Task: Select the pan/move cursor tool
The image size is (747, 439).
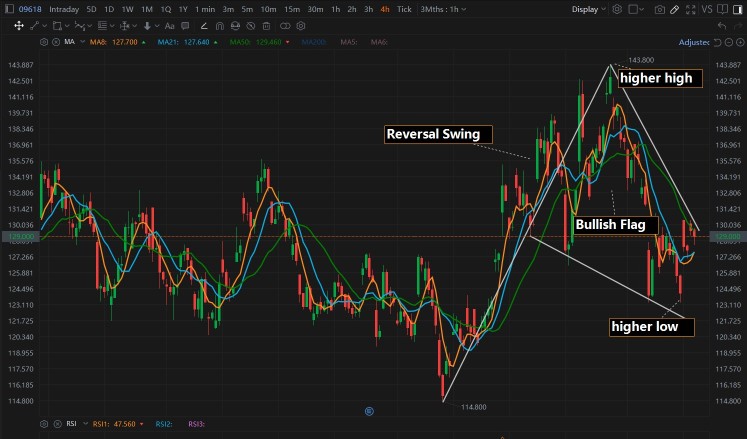Action: 19,26
